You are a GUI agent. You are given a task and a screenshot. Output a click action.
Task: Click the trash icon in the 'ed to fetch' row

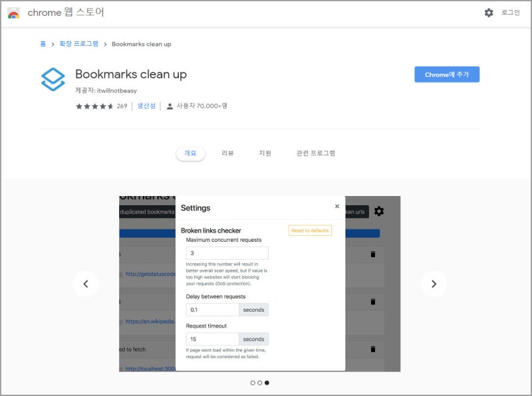pyautogui.click(x=373, y=349)
